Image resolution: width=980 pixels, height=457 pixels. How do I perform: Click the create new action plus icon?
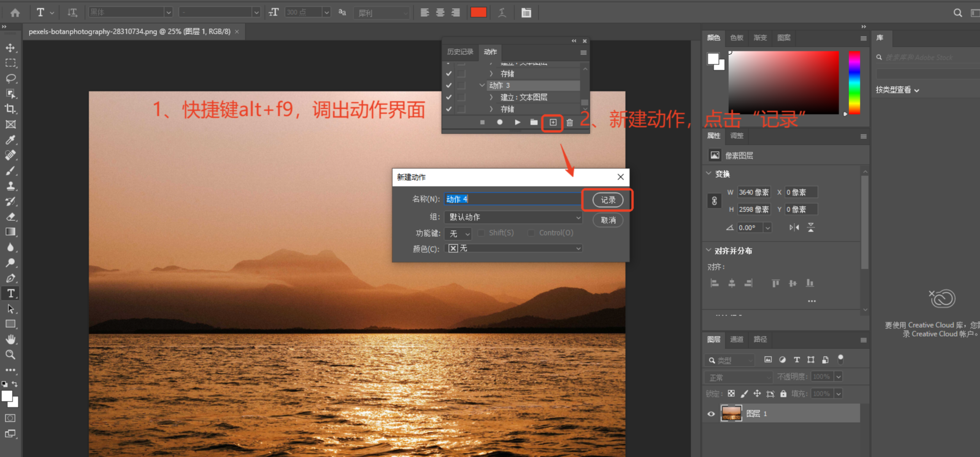[553, 123]
